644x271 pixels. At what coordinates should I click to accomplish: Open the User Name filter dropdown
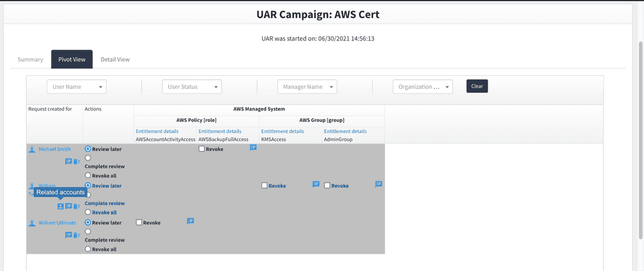[77, 87]
